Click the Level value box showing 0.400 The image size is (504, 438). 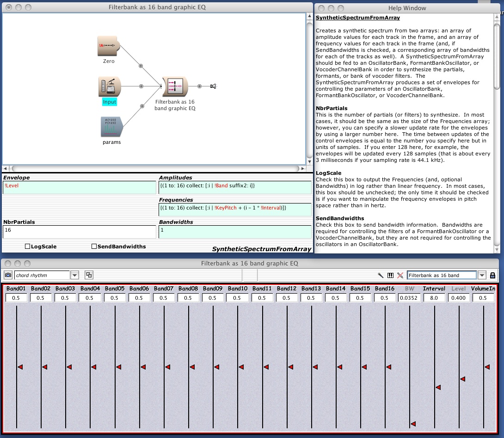[459, 298]
